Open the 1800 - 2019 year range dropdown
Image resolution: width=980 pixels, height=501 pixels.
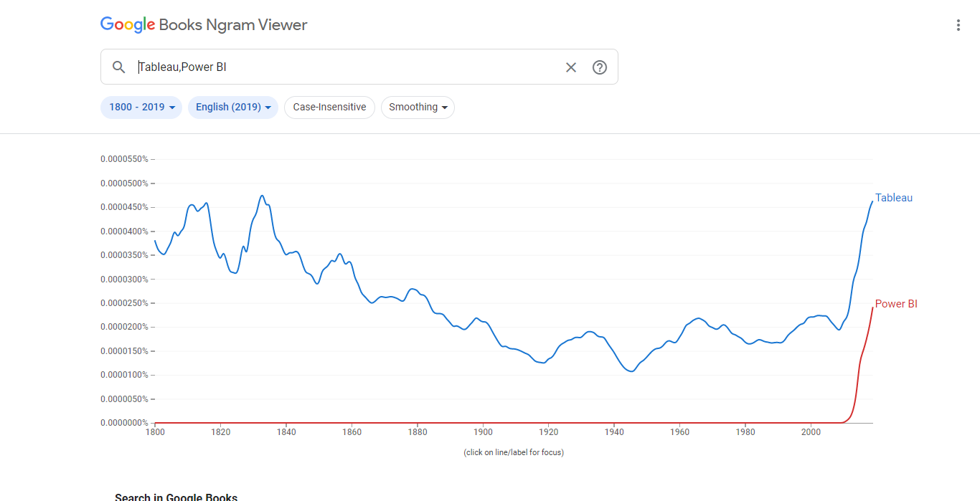(141, 108)
